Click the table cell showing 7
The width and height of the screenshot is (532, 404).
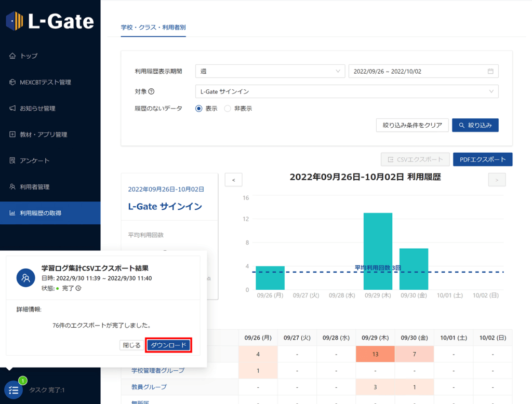tap(414, 354)
